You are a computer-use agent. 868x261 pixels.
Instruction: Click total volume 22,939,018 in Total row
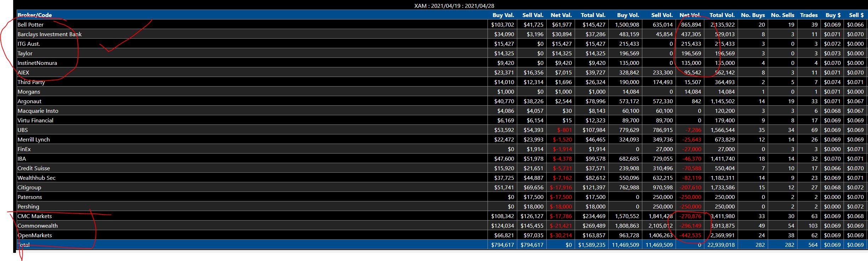pos(721,245)
